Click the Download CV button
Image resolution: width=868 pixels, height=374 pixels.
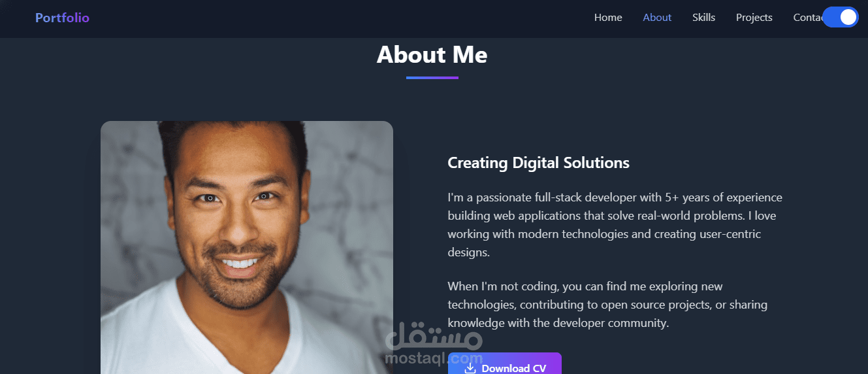click(504, 364)
